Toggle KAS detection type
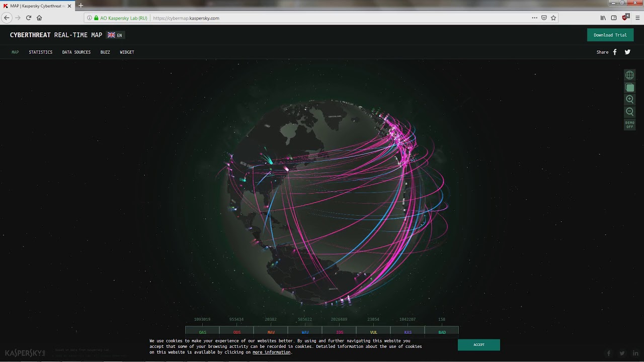 click(x=408, y=332)
